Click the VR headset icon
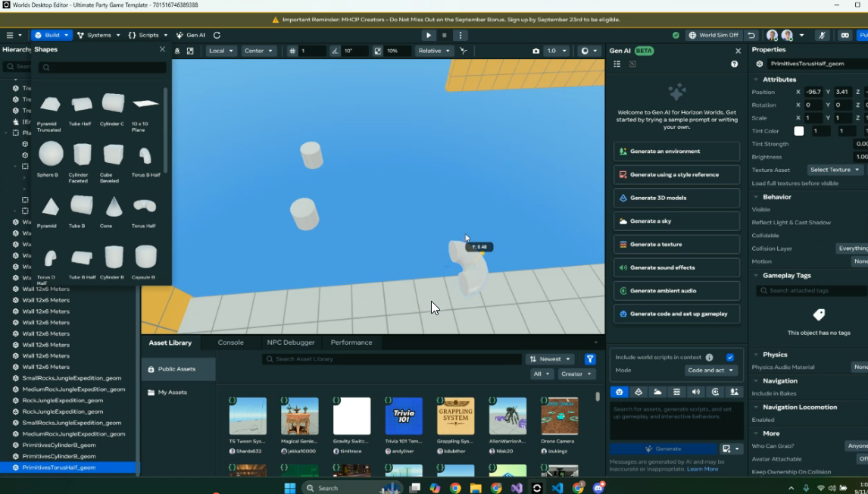The image size is (868, 494). (x=845, y=35)
